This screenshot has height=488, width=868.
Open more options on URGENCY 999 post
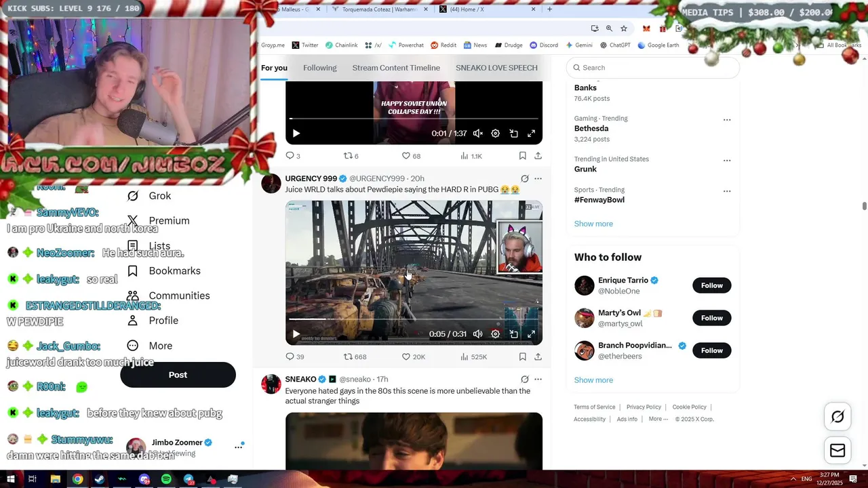pyautogui.click(x=538, y=179)
